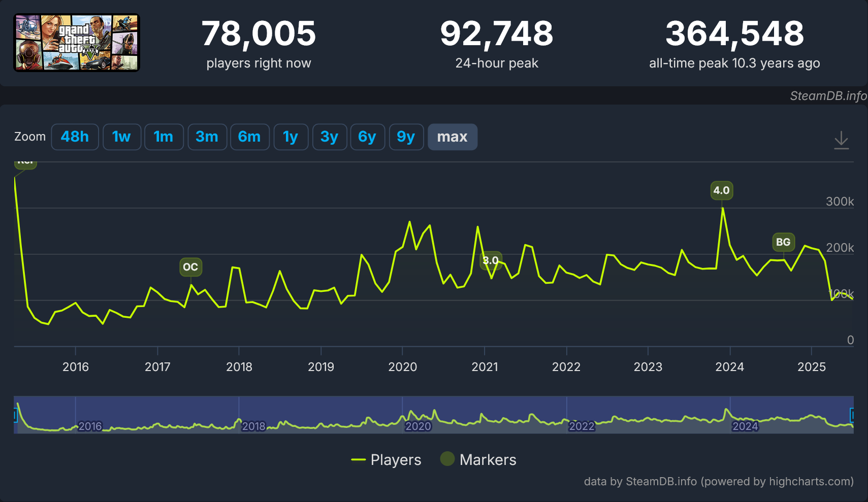Click the BG chart marker
Viewport: 868px width, 502px height.
click(x=783, y=242)
